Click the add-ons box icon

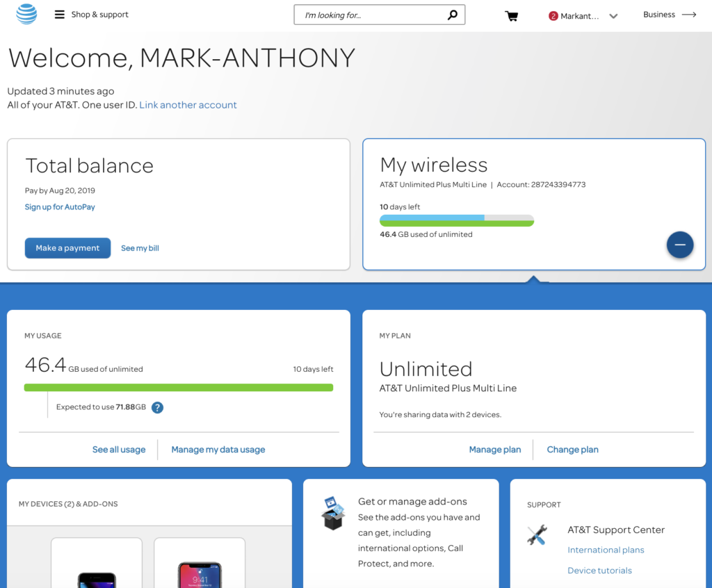pyautogui.click(x=334, y=513)
